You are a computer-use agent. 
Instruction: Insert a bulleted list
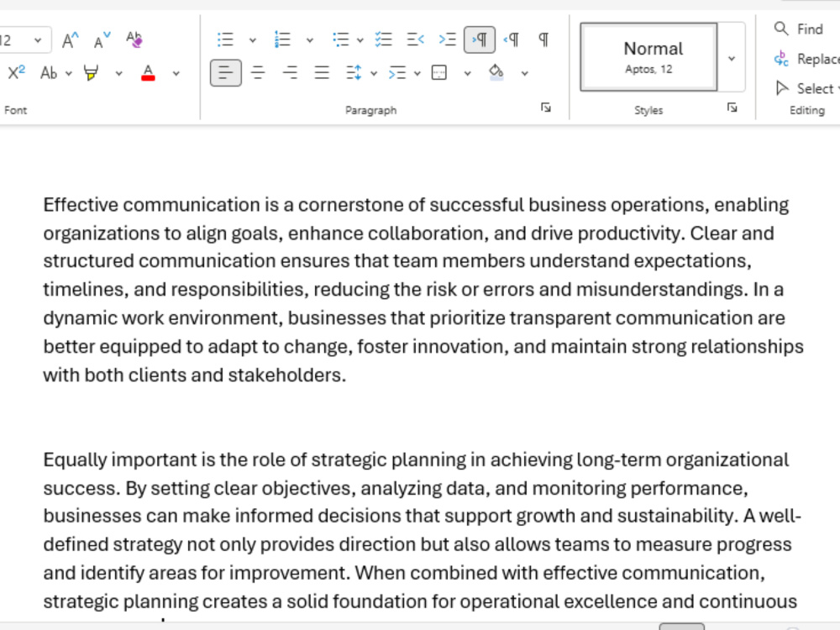click(225, 39)
